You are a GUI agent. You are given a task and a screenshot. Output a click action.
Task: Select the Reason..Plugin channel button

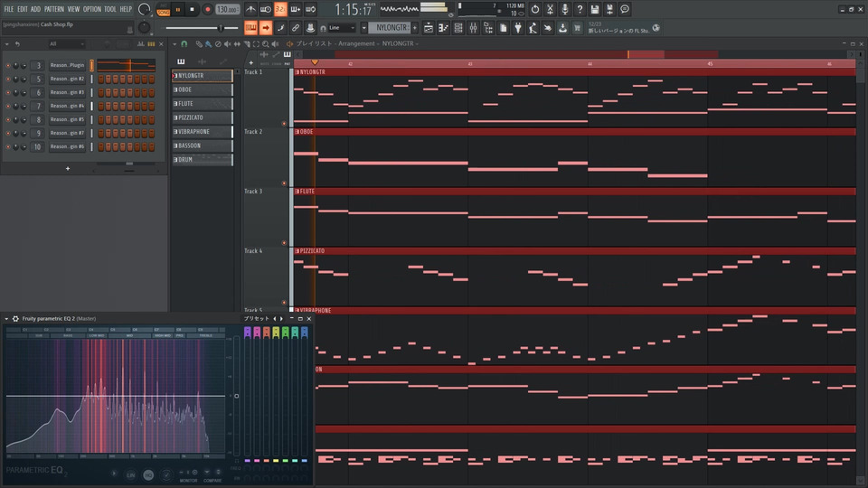pos(67,65)
